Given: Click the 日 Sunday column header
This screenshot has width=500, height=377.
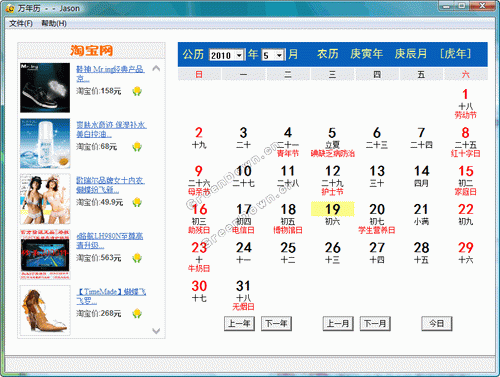Looking at the screenshot, I should 199,74.
